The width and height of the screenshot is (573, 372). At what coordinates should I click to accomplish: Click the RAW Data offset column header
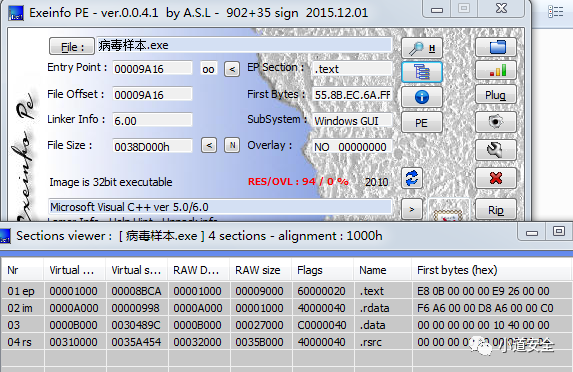pos(198,270)
